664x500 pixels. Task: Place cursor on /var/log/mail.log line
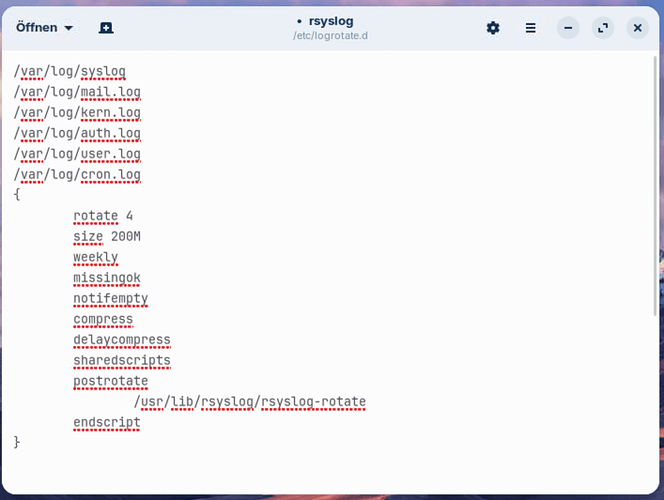tap(77, 92)
